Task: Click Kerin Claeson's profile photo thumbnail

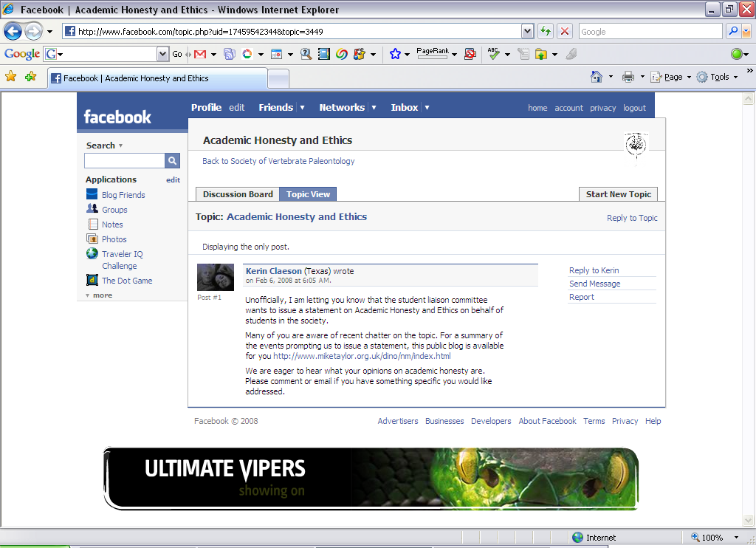Action: [216, 278]
